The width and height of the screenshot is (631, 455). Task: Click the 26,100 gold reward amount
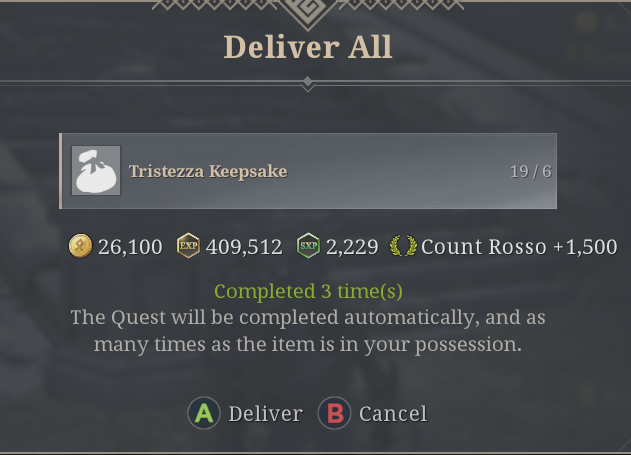pyautogui.click(x=130, y=246)
